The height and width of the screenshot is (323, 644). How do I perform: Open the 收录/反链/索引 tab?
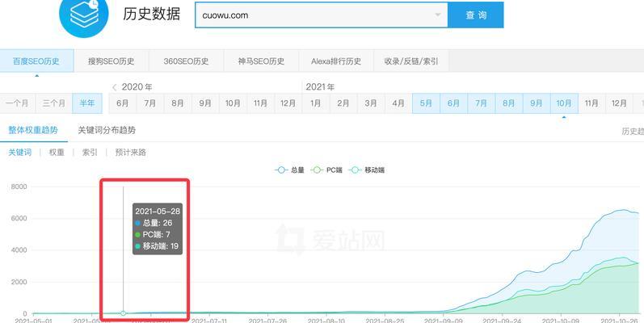(x=411, y=61)
